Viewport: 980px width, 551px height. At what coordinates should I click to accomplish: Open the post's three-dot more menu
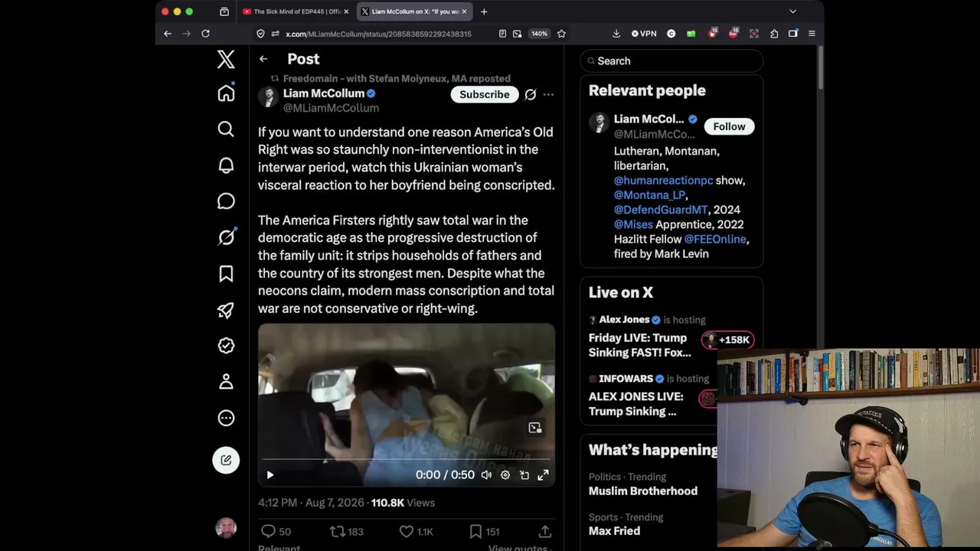(x=548, y=94)
